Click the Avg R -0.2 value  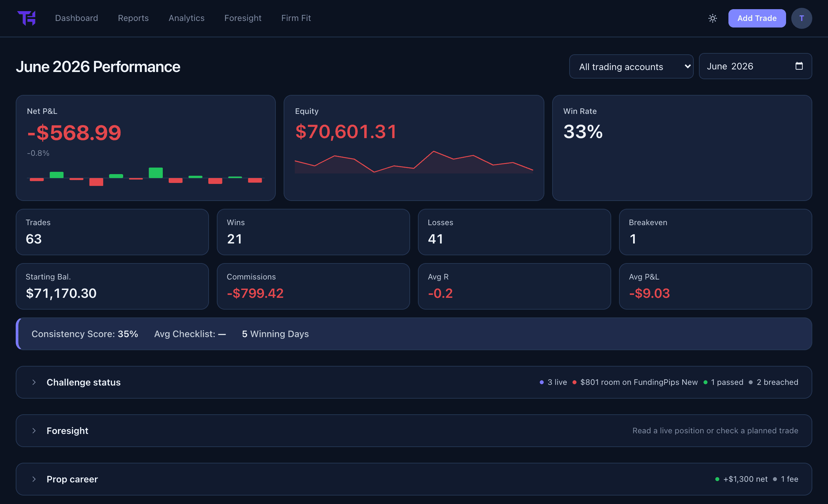pyautogui.click(x=440, y=293)
